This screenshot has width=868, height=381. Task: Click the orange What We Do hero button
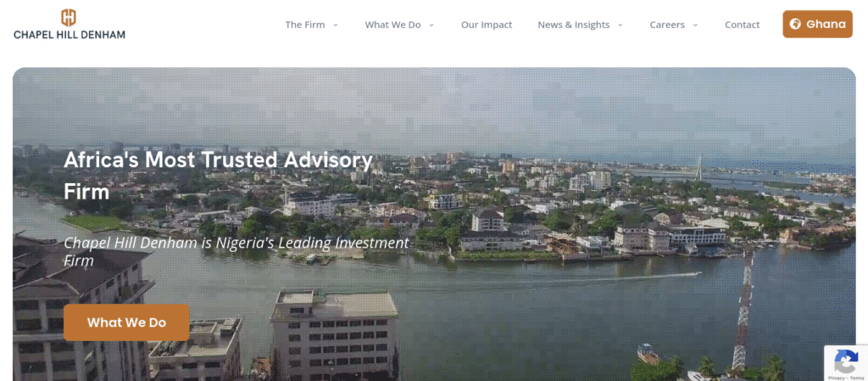(127, 322)
